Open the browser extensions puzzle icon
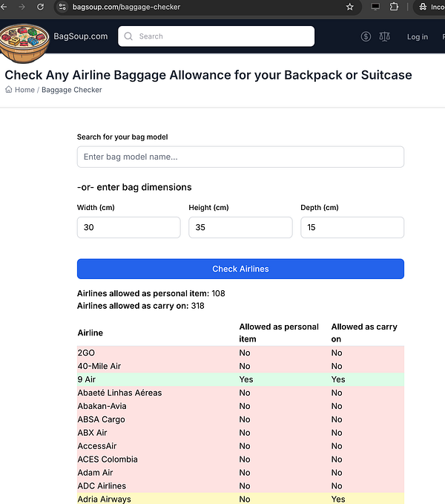Screen dimensions: 445x504 (x=394, y=7)
